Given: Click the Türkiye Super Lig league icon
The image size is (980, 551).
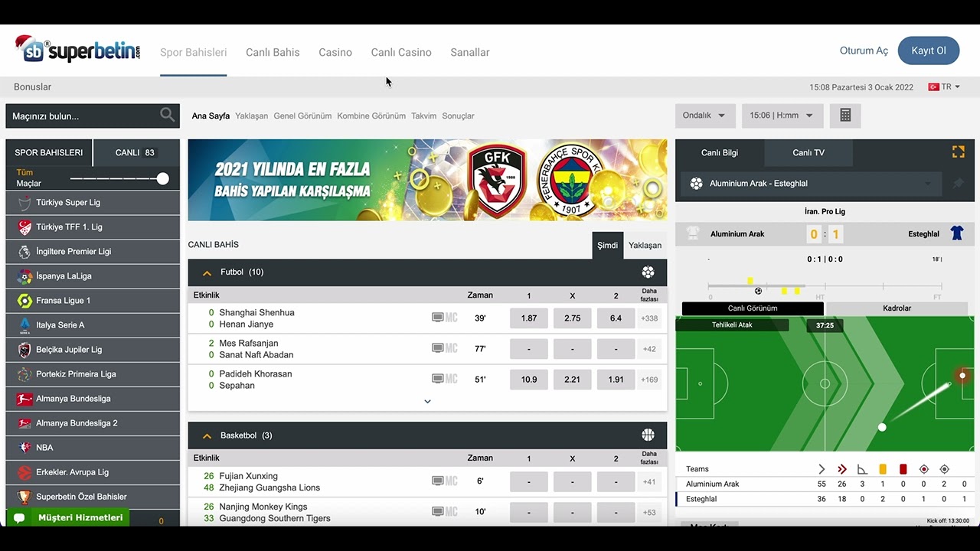Looking at the screenshot, I should (x=24, y=203).
